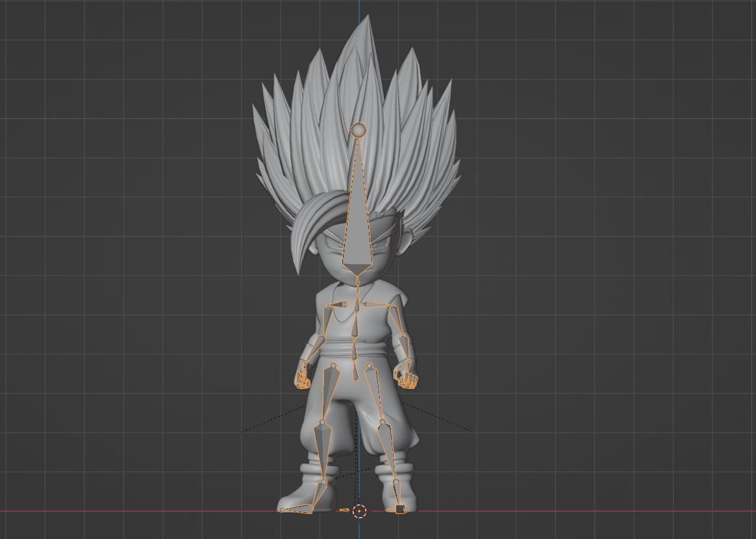Select the screen-left forearm bone

pos(314,349)
